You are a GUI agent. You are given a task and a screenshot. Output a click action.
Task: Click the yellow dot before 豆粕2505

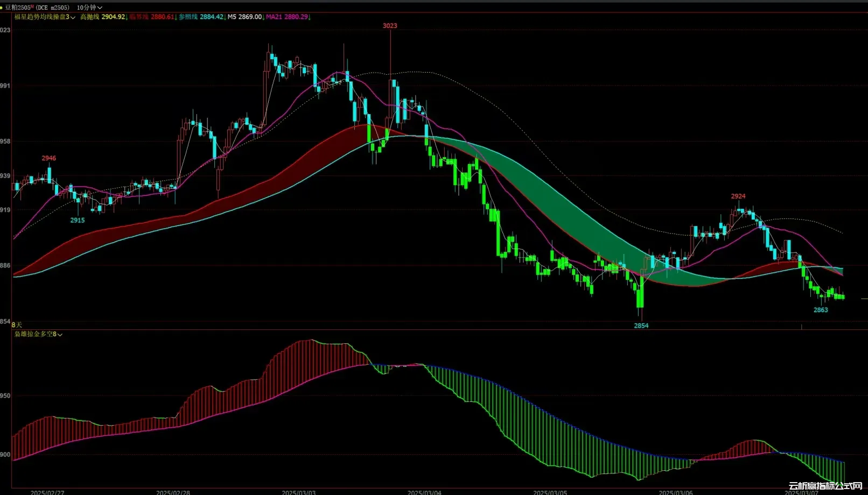tap(2, 8)
